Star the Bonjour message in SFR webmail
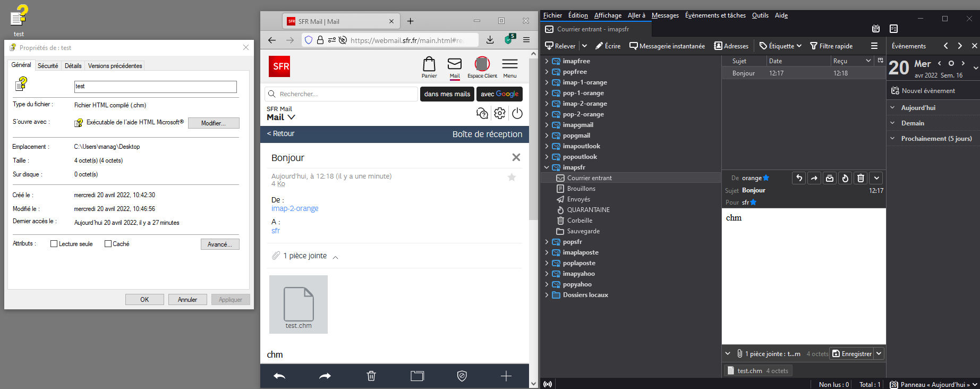The width and height of the screenshot is (980, 389). tap(512, 177)
